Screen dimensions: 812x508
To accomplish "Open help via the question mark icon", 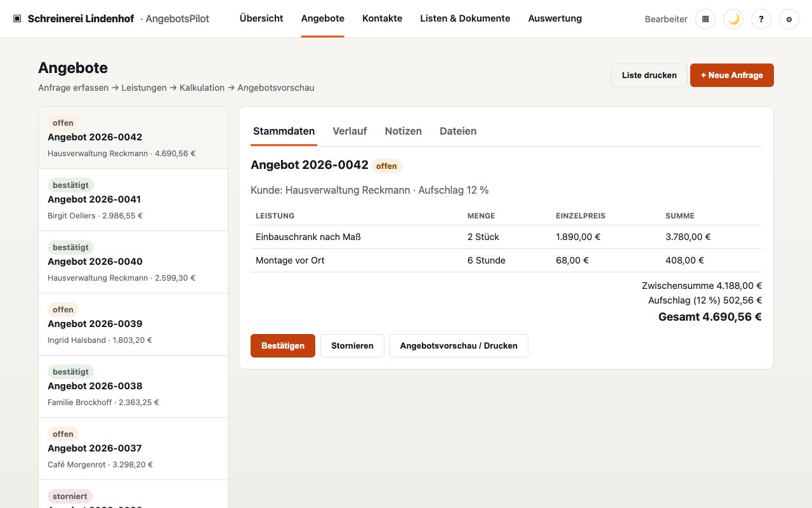I will pyautogui.click(x=761, y=19).
